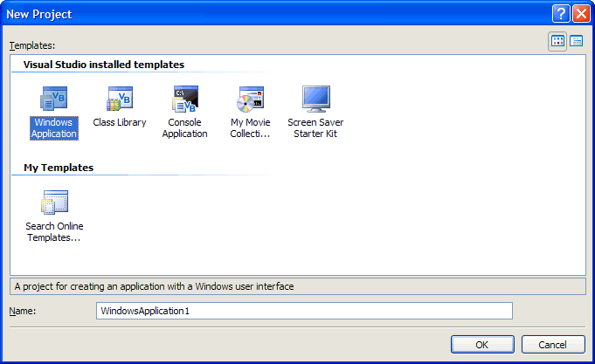This screenshot has height=364, width=595.
Task: Focus the project Name input field
Action: coord(304,311)
